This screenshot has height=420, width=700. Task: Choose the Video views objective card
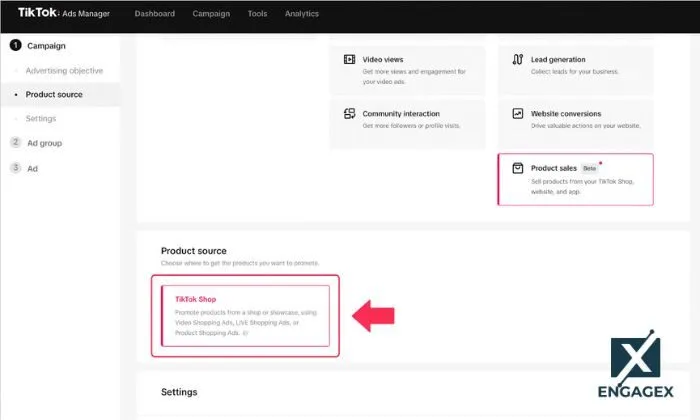(407, 68)
